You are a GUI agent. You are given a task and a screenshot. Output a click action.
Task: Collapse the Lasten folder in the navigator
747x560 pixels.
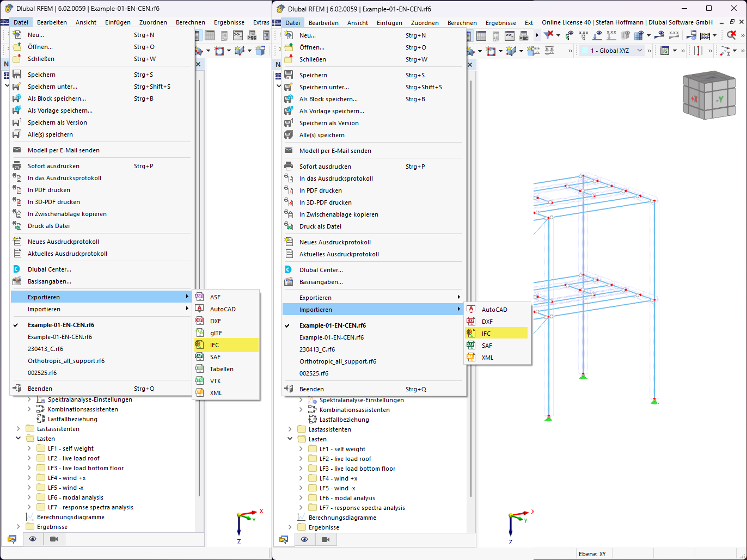pyautogui.click(x=290, y=439)
